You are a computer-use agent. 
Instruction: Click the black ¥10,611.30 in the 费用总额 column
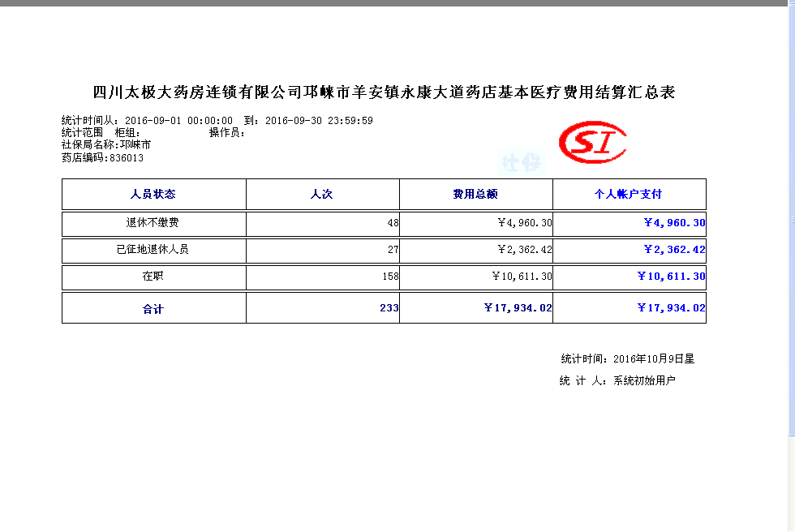click(522, 277)
